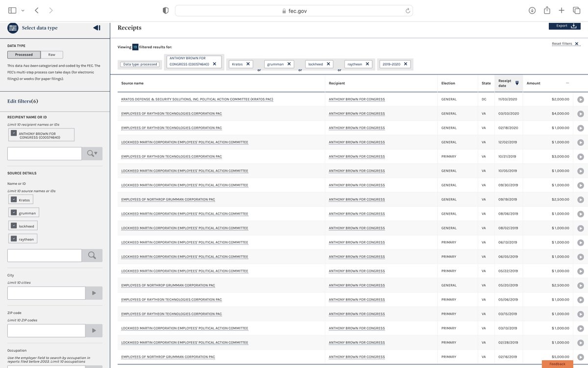Focus the fec.gov address bar
The image size is (588, 368).
tap(294, 11)
